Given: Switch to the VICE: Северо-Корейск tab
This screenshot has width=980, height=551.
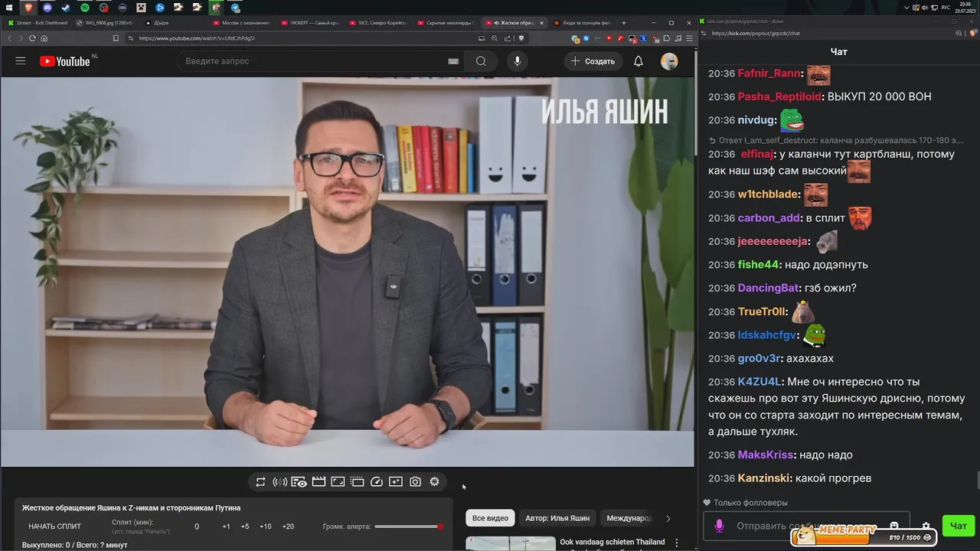Looking at the screenshot, I should coord(379,23).
